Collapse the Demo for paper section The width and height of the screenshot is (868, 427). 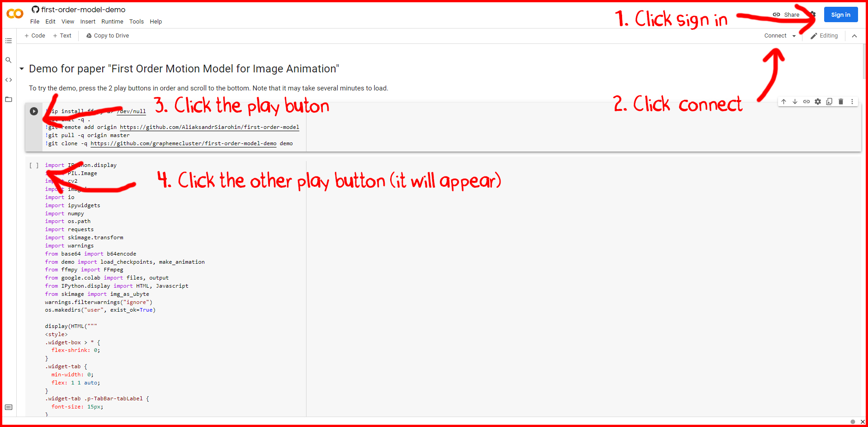(22, 69)
